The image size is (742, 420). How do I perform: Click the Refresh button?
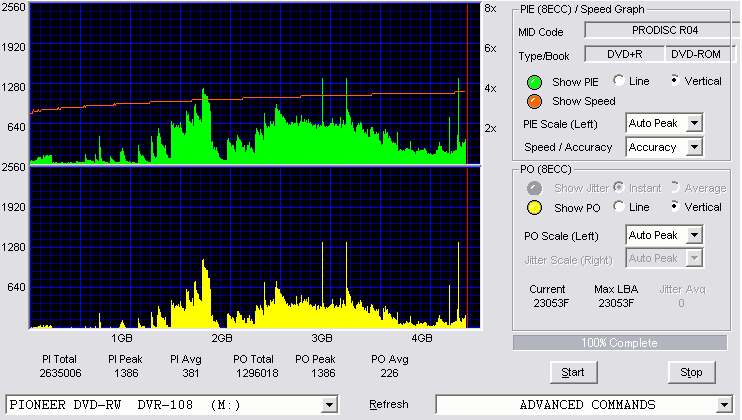(x=389, y=405)
